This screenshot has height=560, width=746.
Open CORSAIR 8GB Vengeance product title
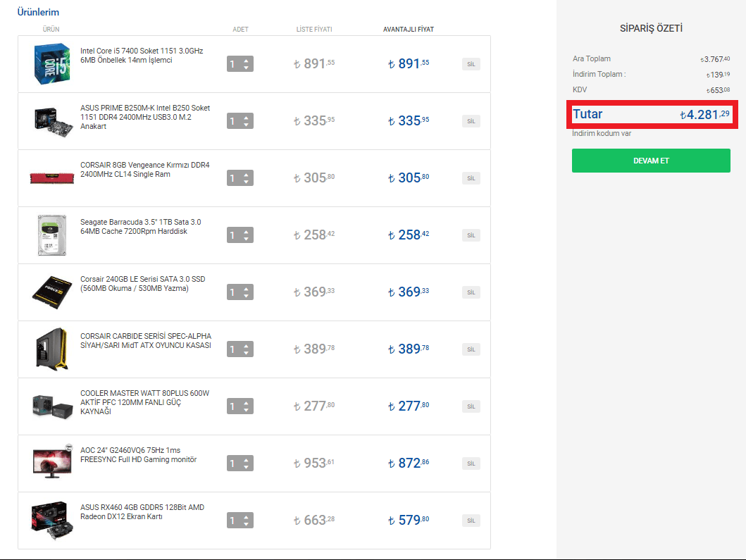click(x=144, y=170)
